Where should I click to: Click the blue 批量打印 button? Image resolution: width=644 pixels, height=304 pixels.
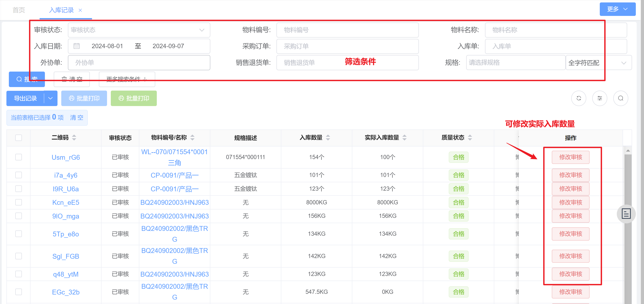(x=84, y=98)
